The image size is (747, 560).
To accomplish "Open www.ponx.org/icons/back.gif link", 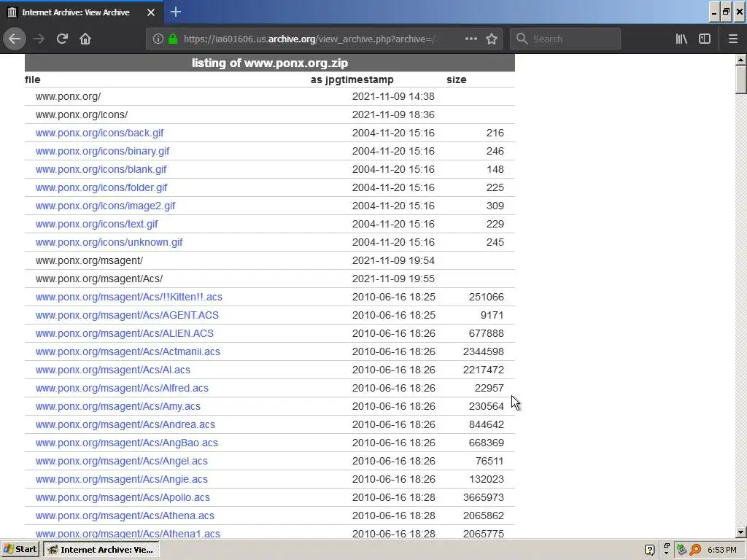I will click(99, 133).
